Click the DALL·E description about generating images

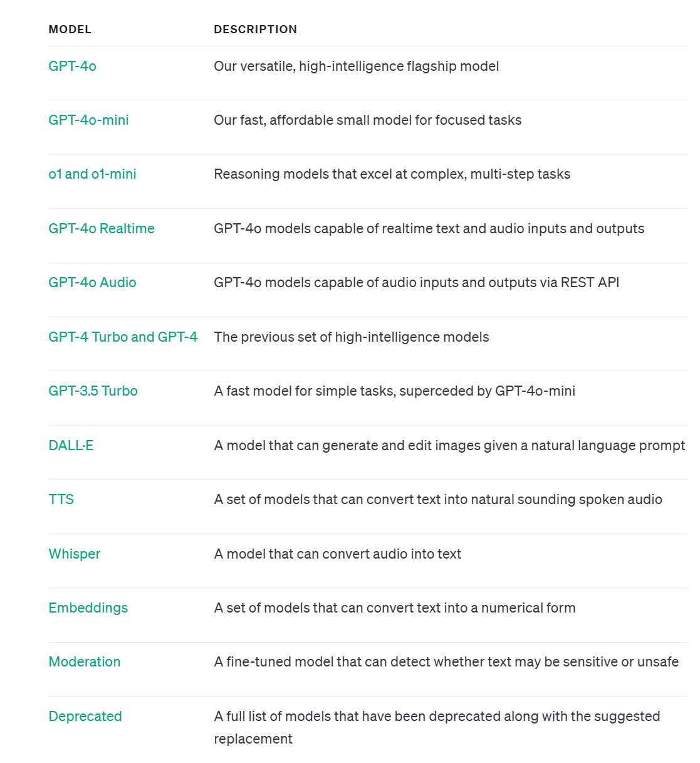pyautogui.click(x=449, y=446)
